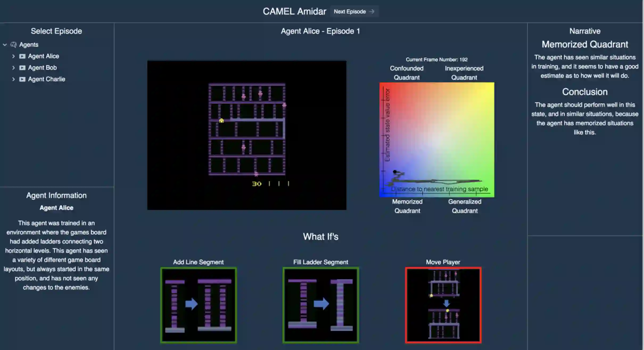Click the Agents brain icon
This screenshot has width=644, height=350.
point(13,45)
